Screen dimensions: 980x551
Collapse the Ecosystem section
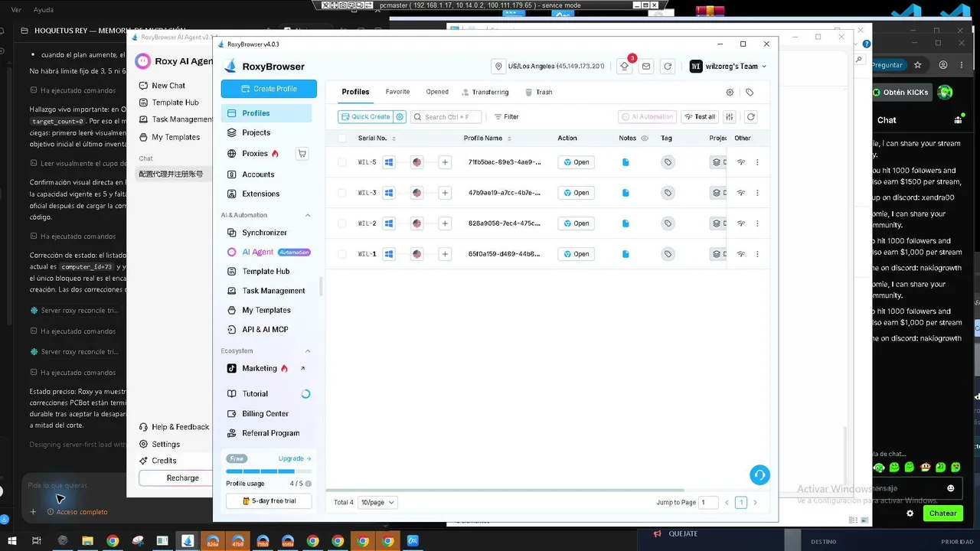tap(308, 351)
